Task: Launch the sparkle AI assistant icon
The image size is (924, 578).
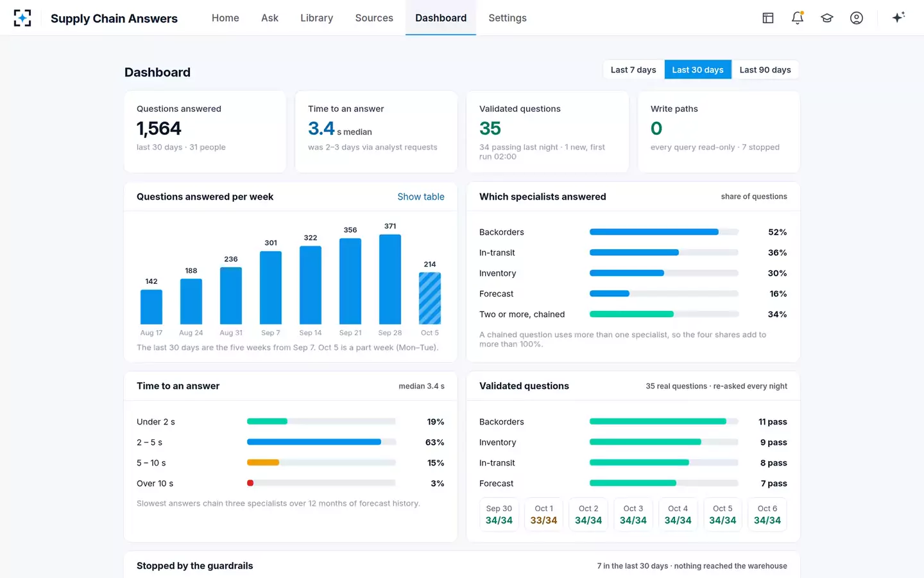Action: 898,17
